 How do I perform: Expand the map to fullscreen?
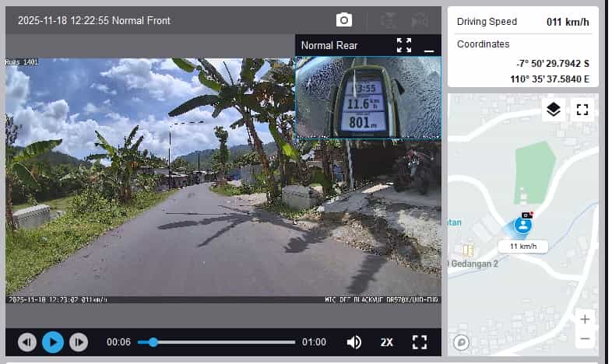click(x=582, y=110)
